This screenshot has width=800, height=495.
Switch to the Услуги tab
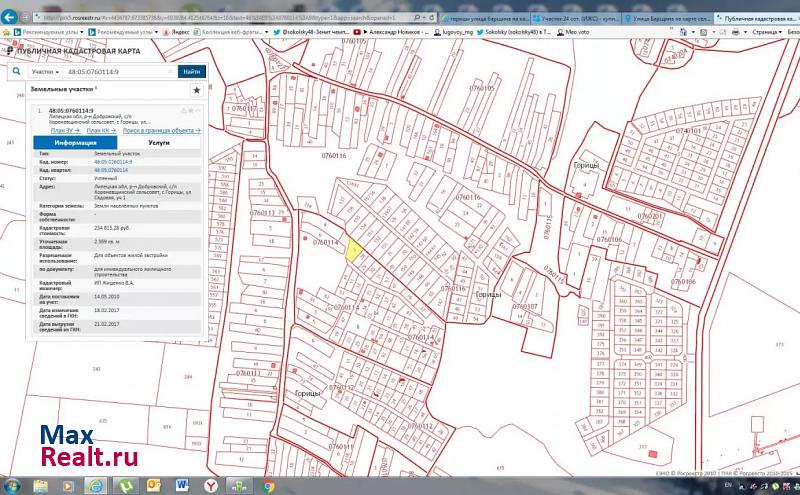pos(159,143)
